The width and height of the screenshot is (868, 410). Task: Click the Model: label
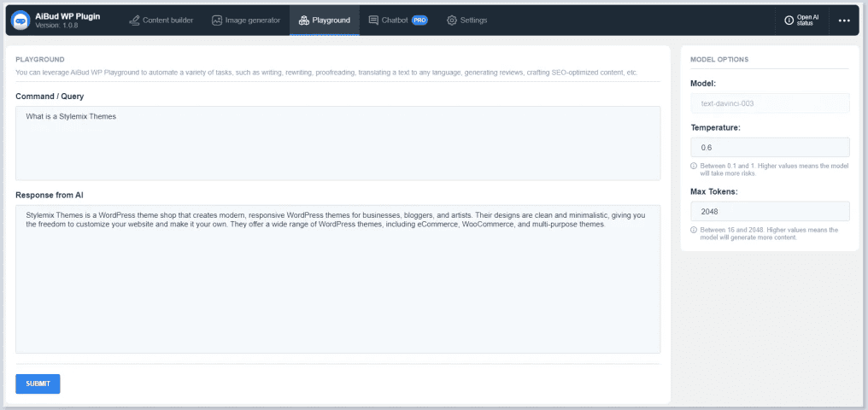703,83
